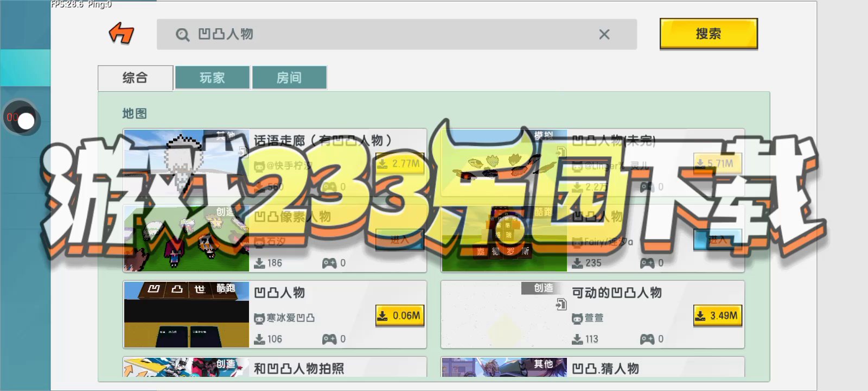Click the title 可动的凹凸人物
The width and height of the screenshot is (868, 391).
(x=617, y=293)
